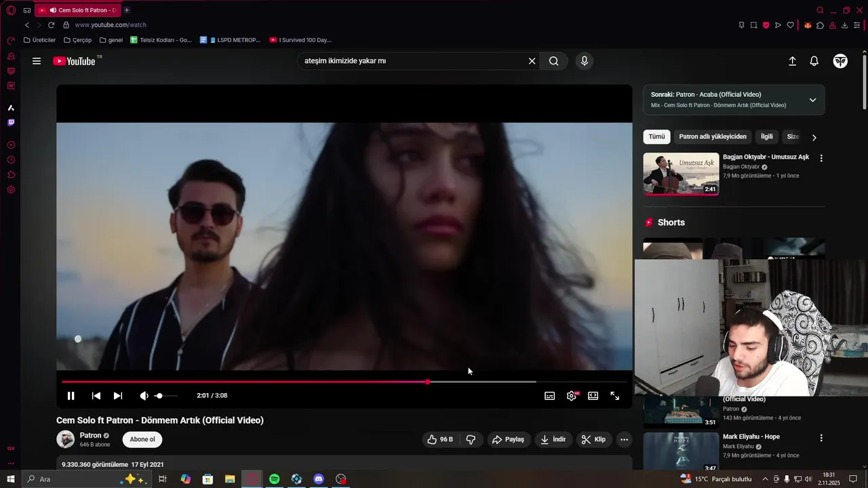Open the Patron channel avatar
This screenshot has width=868, height=488.
click(65, 439)
